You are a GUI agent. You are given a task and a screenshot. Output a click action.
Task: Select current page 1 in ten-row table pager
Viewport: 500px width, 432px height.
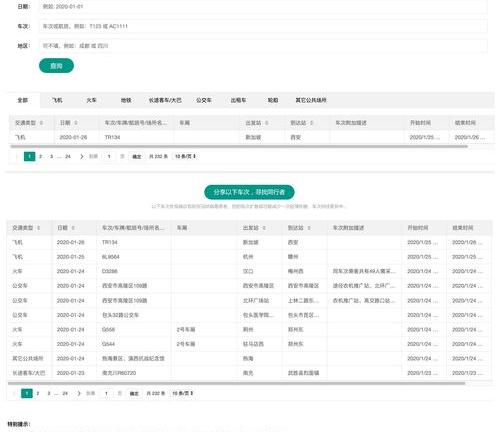click(27, 393)
